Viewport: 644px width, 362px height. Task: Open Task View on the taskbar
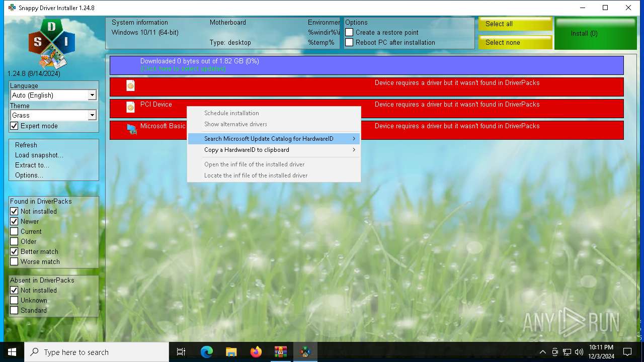[181, 352]
